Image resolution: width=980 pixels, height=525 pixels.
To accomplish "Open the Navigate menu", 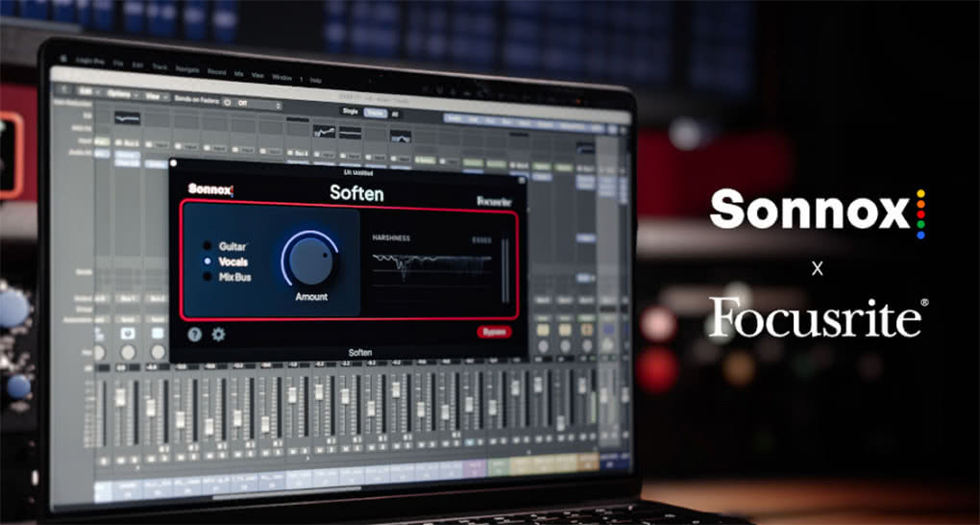I will [x=187, y=69].
